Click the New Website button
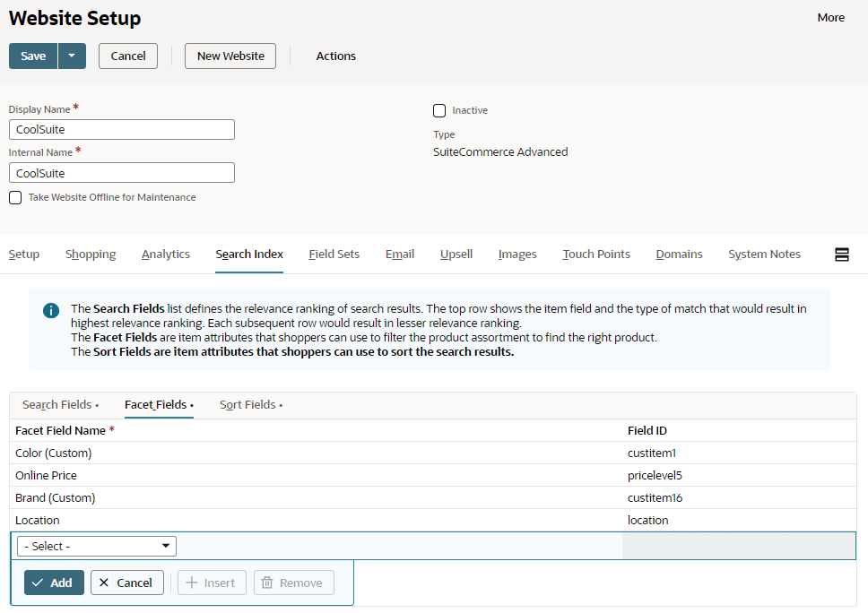The height and width of the screenshot is (613, 868). pos(230,56)
